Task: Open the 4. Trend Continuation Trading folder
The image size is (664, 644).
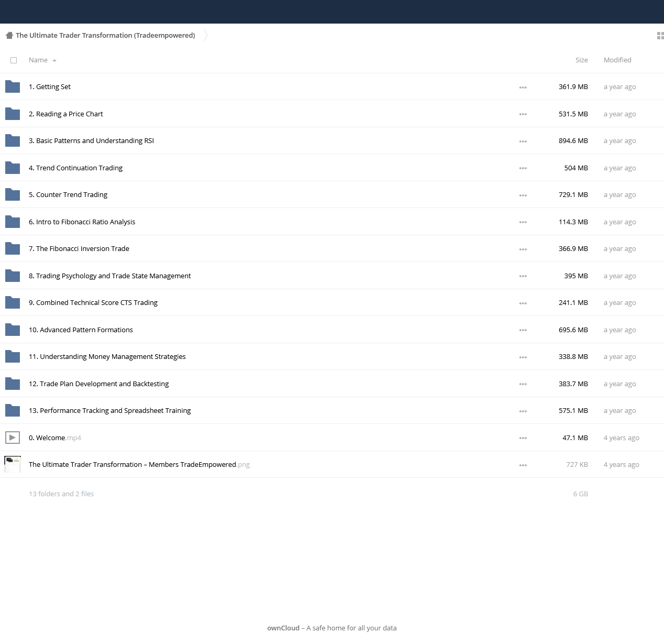Action: tap(75, 168)
